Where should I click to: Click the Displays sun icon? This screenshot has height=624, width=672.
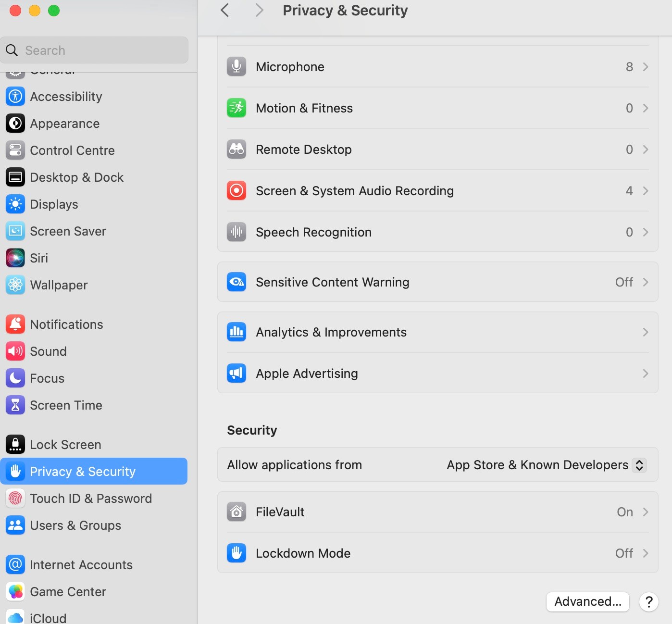click(15, 204)
